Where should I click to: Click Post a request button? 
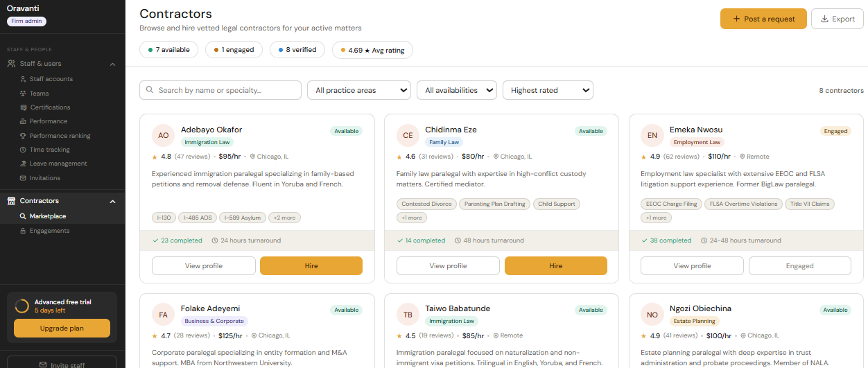click(x=763, y=19)
